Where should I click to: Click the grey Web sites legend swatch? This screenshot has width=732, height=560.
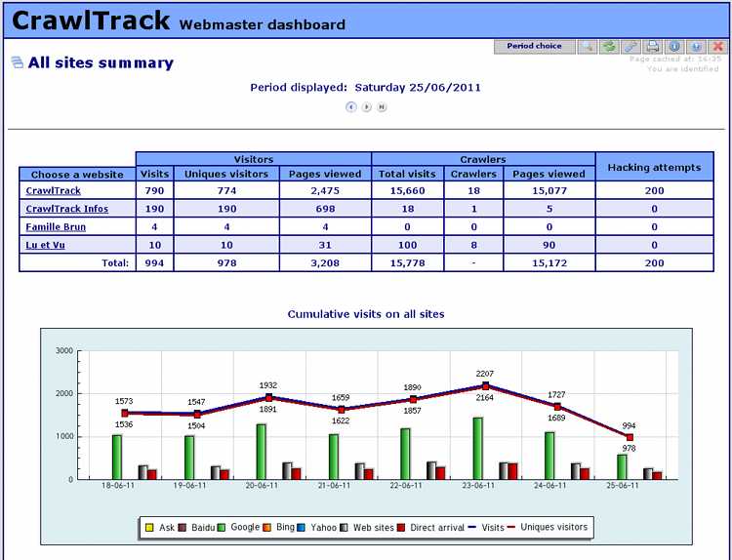[344, 528]
